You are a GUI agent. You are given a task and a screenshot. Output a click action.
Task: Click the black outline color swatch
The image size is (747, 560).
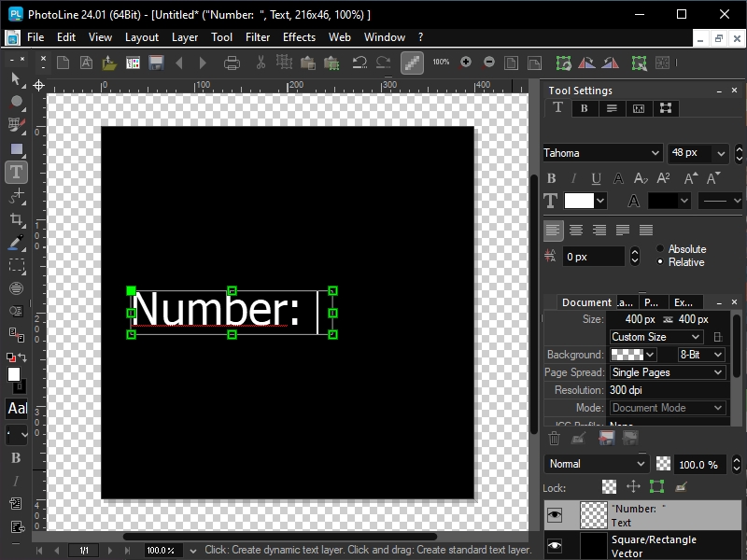coord(663,201)
